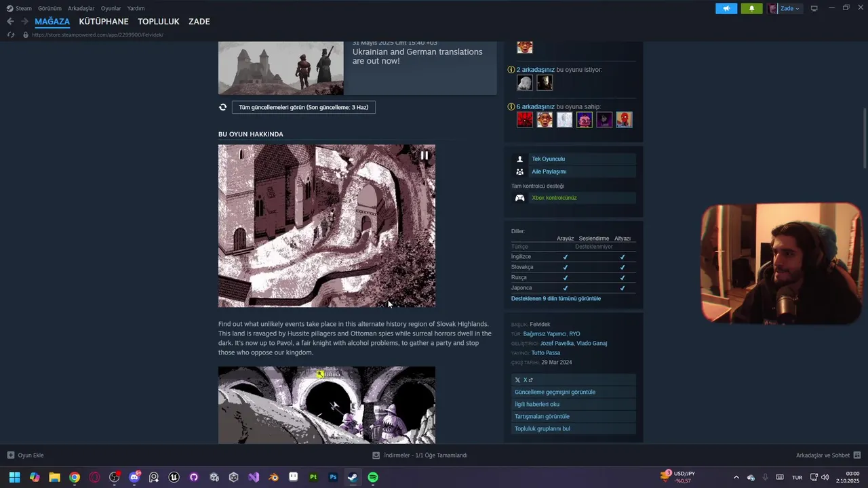Reload the store page via reload icon

click(11, 35)
